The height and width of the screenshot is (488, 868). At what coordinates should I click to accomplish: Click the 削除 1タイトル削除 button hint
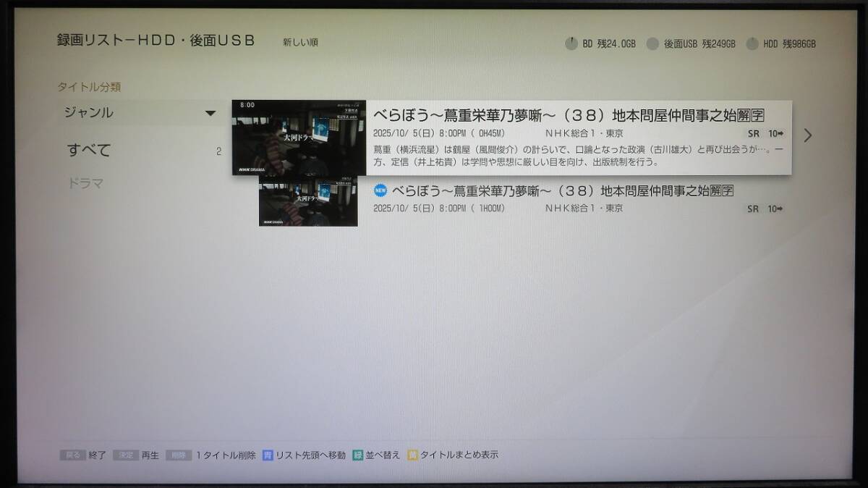[210, 455]
